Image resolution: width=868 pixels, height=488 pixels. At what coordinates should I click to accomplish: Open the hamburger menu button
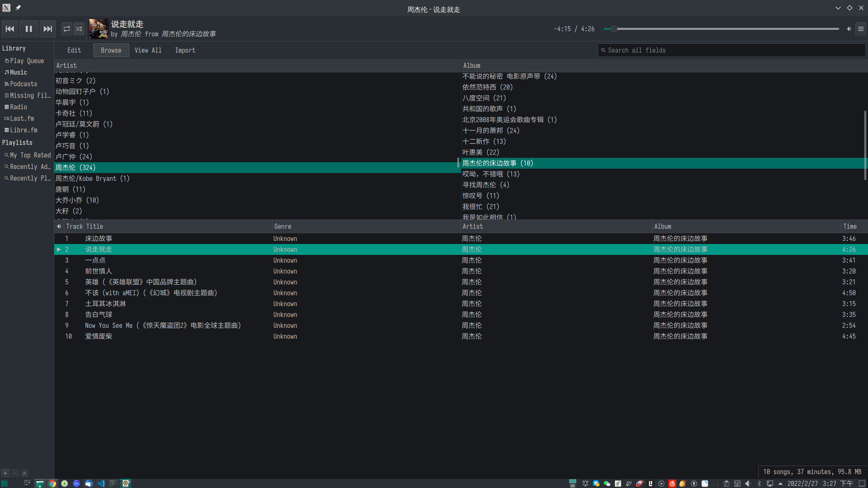coord(861,29)
